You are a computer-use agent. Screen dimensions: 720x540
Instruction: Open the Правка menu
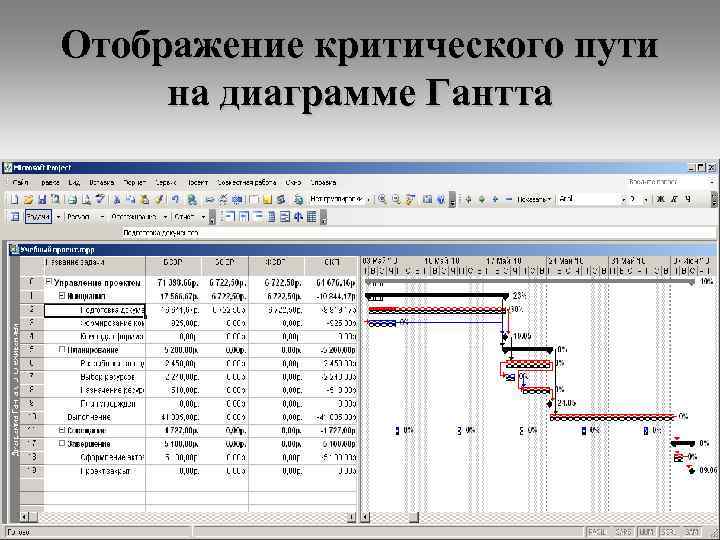click(x=51, y=183)
